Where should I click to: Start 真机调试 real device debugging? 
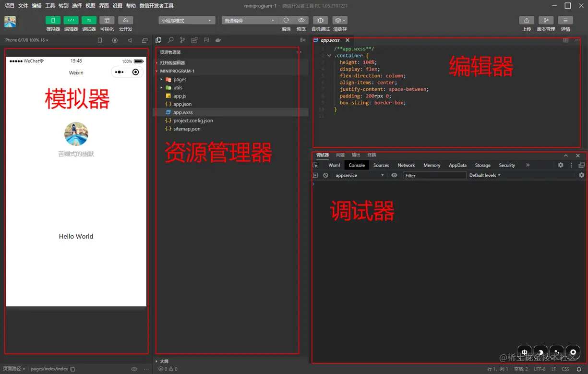[x=320, y=20]
